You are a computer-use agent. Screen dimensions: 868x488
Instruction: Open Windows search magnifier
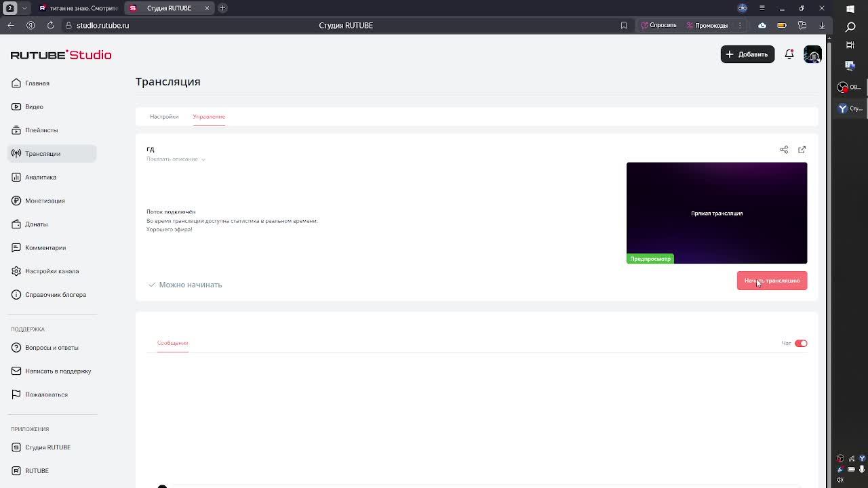(850, 27)
